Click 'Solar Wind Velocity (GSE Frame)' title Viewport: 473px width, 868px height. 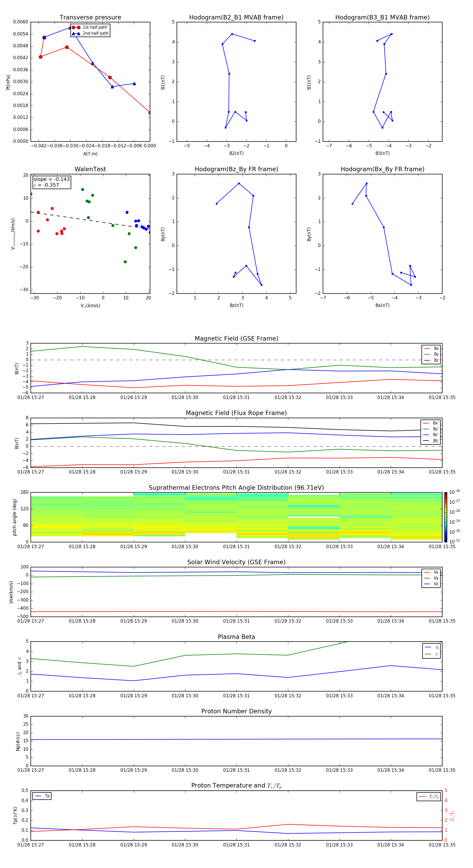click(x=236, y=562)
